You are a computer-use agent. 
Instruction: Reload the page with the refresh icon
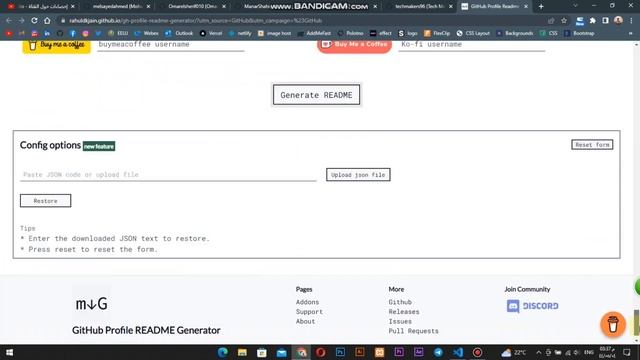pyautogui.click(x=34, y=20)
